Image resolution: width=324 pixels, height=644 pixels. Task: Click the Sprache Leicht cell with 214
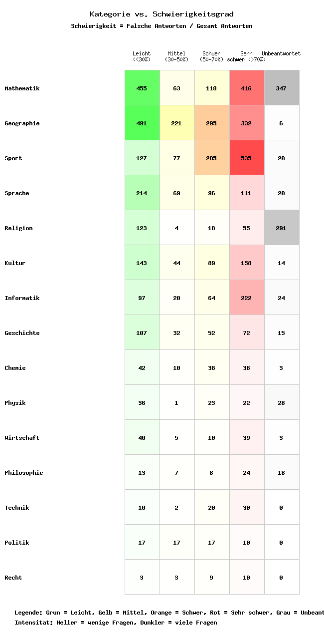tap(142, 193)
